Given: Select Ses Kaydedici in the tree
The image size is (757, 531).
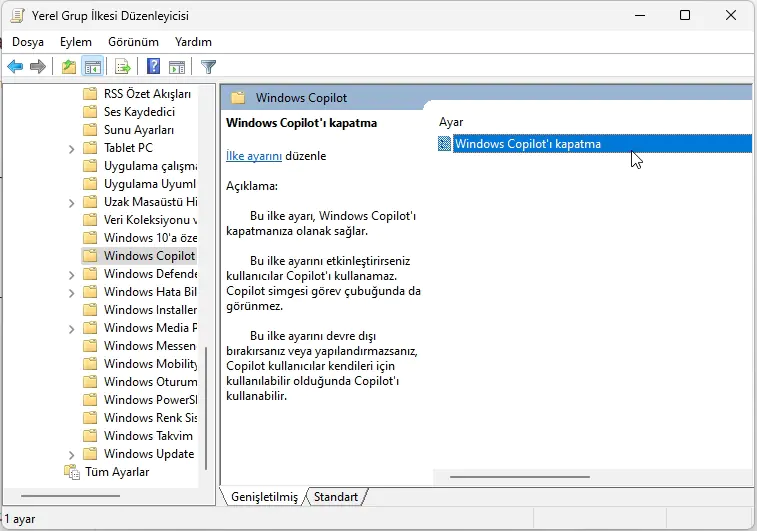Looking at the screenshot, I should [x=139, y=112].
